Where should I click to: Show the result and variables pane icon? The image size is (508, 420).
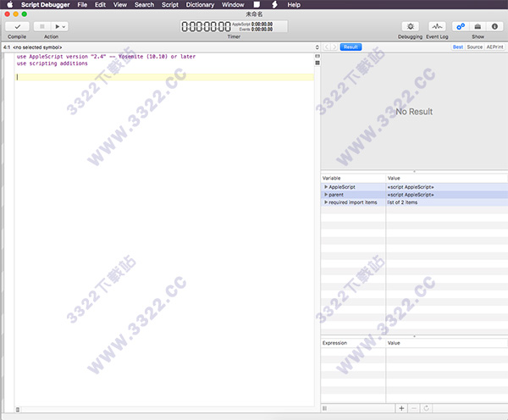pyautogui.click(x=461, y=26)
